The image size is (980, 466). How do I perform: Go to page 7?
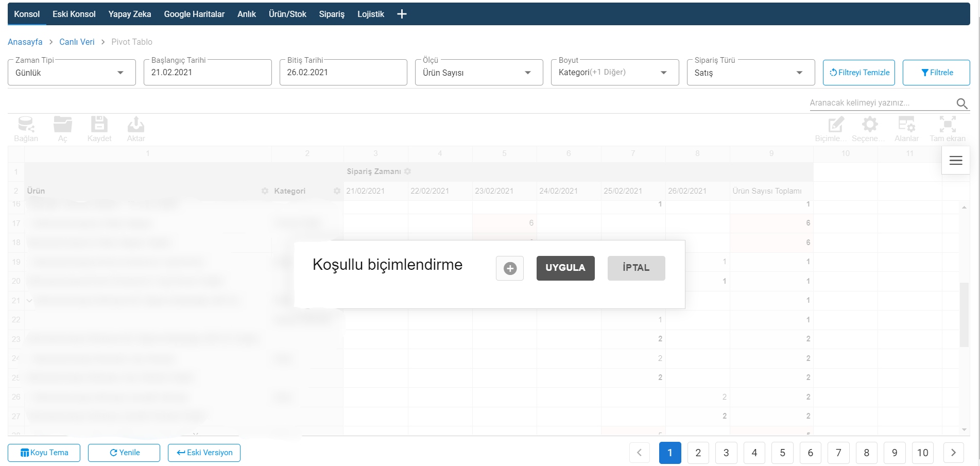pyautogui.click(x=838, y=453)
